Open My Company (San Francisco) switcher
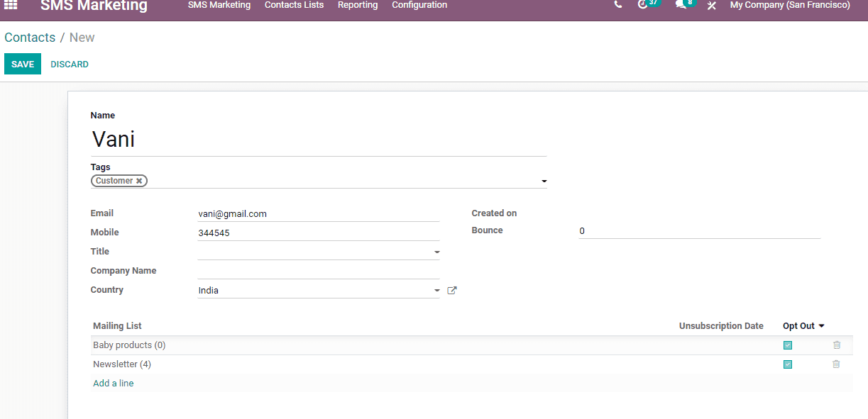This screenshot has width=868, height=419. [790, 5]
